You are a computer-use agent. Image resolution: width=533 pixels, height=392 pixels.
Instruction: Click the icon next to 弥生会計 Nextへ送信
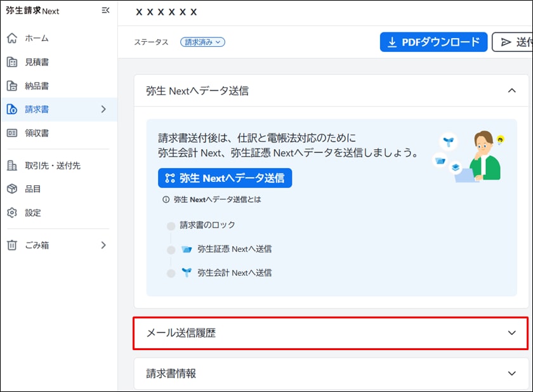pos(187,272)
